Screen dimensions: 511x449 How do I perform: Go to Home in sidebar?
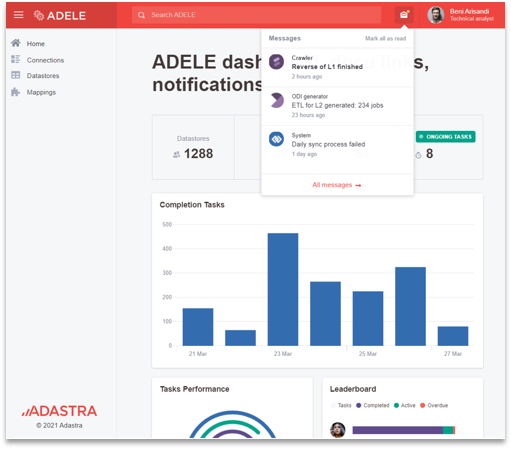point(36,44)
